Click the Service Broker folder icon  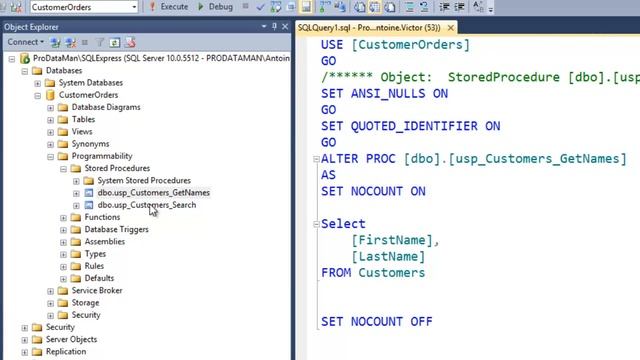pyautogui.click(x=63, y=291)
